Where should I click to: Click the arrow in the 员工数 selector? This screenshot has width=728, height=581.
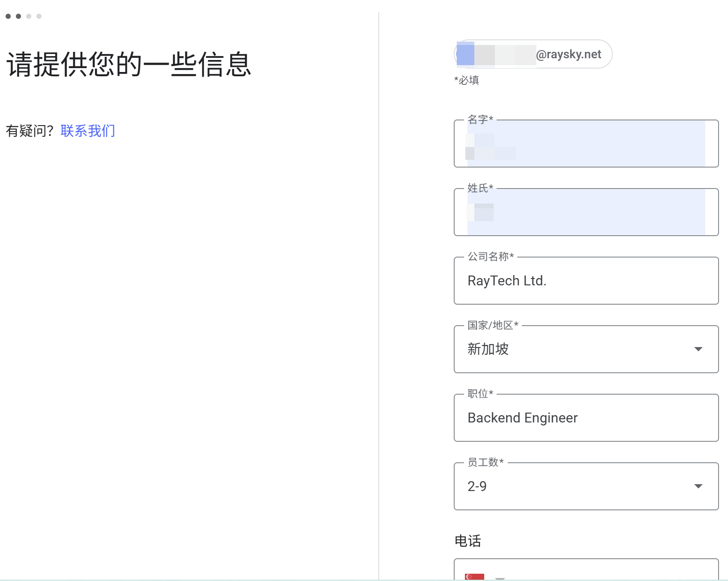pyautogui.click(x=698, y=486)
